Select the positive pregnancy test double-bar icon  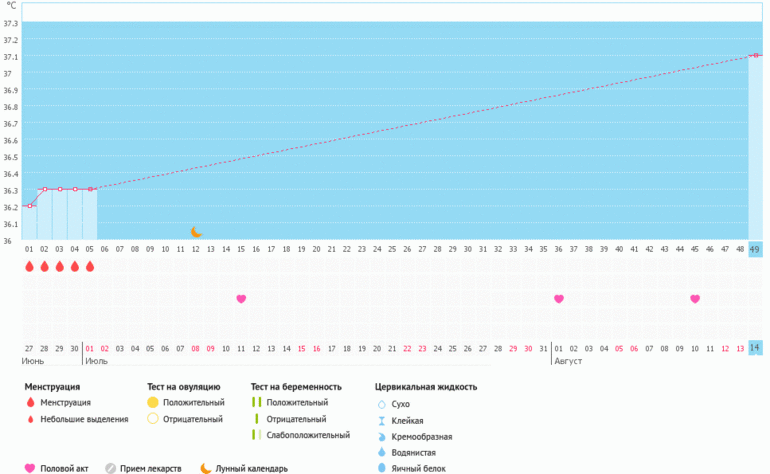tap(257, 402)
